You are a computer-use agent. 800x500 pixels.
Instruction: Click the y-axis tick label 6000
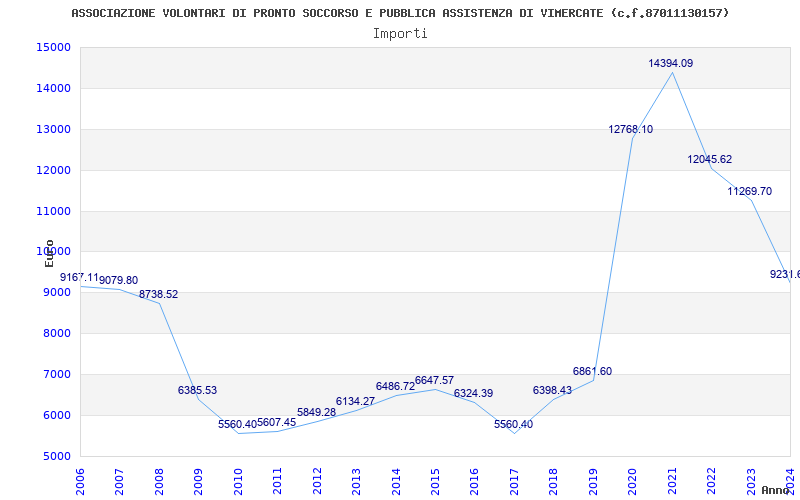56,415
